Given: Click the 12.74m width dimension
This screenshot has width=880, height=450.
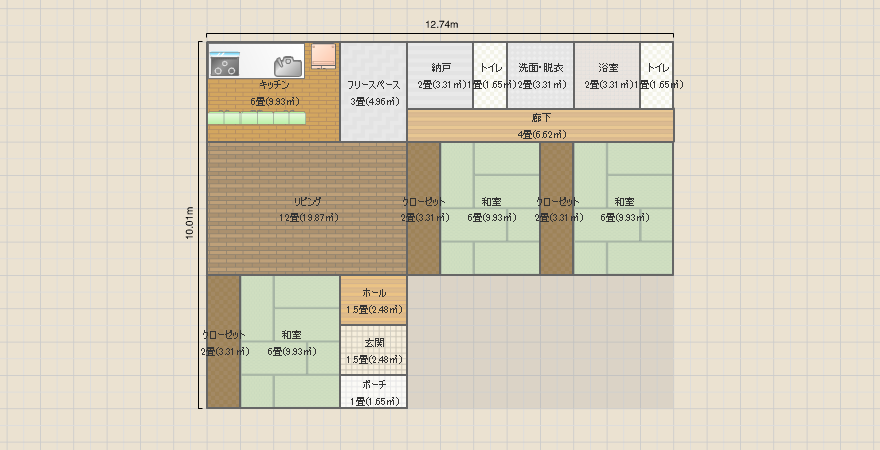Looking at the screenshot, I should pyautogui.click(x=441, y=24).
